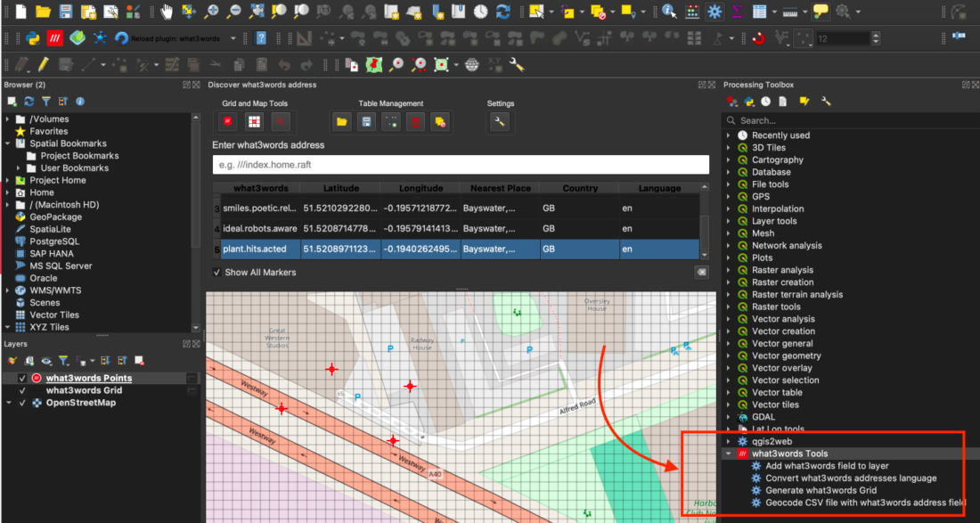Open table file with Table Management folder icon
Screen dimensions: 980x523
click(x=341, y=122)
